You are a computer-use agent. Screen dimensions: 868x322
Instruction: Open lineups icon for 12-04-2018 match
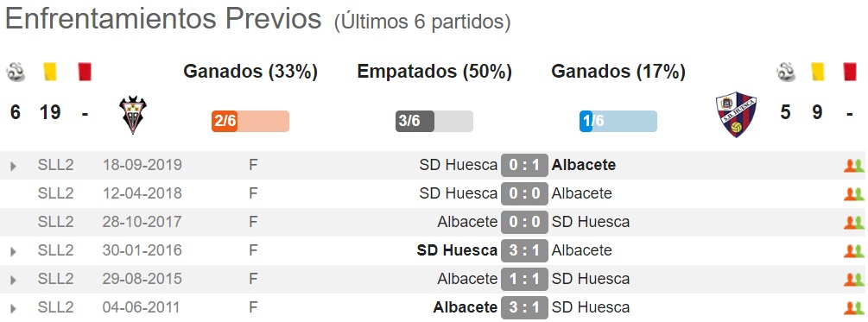(853, 194)
